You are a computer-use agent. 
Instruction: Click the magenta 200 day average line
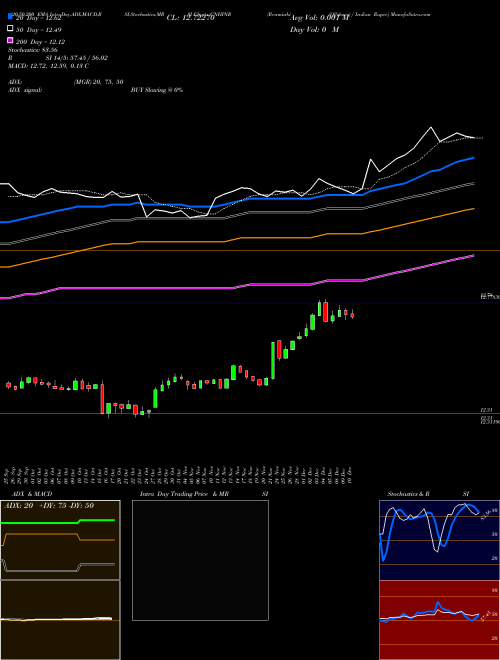click(x=236, y=288)
